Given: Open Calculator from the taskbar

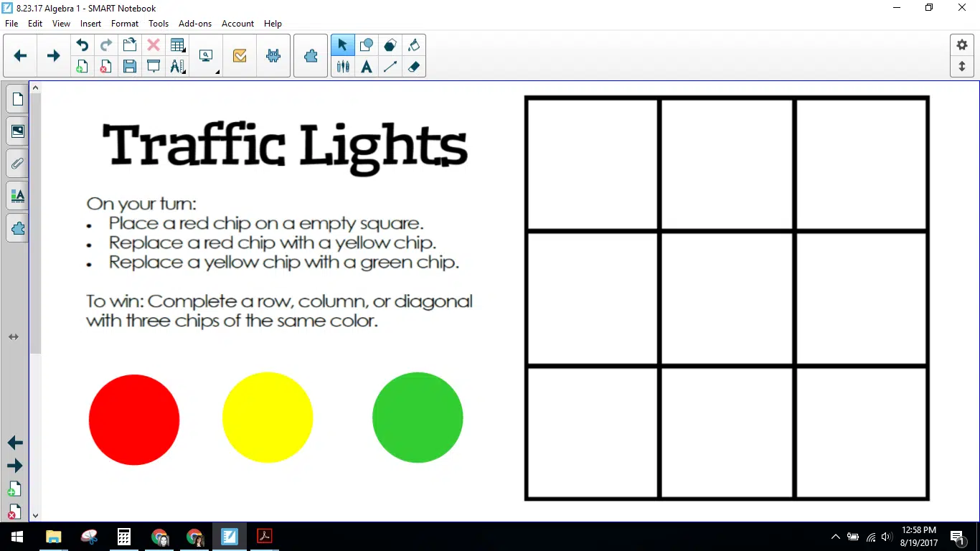Looking at the screenshot, I should coord(123,537).
